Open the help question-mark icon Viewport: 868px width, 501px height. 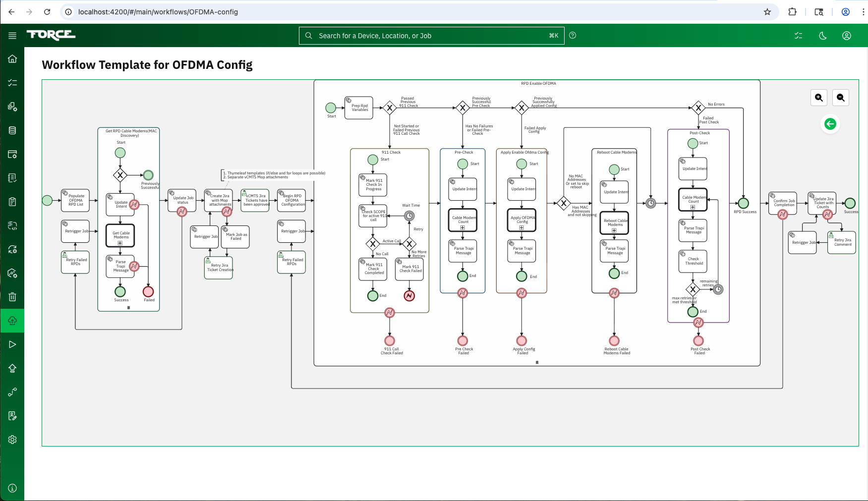[x=573, y=35]
